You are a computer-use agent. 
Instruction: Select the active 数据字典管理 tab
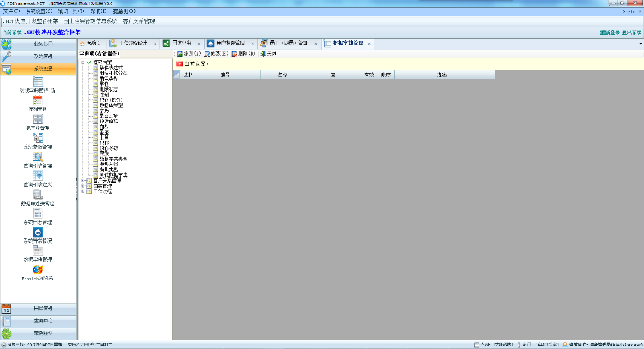pyautogui.click(x=348, y=44)
